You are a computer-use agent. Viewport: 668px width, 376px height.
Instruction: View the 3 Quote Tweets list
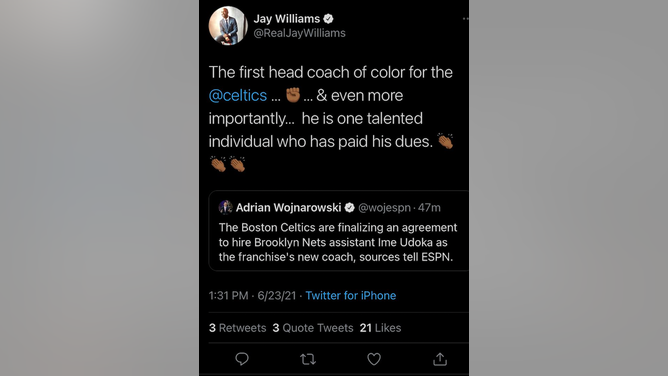[313, 328]
